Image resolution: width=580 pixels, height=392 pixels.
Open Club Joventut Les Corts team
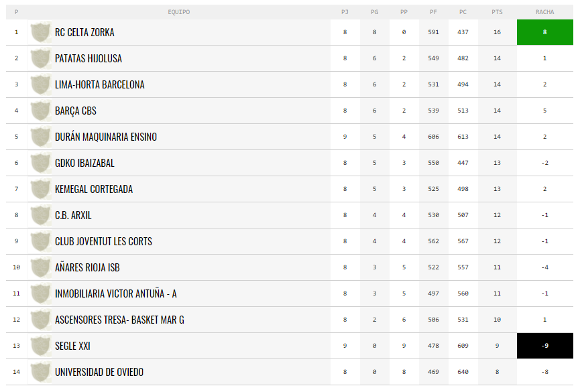(103, 241)
